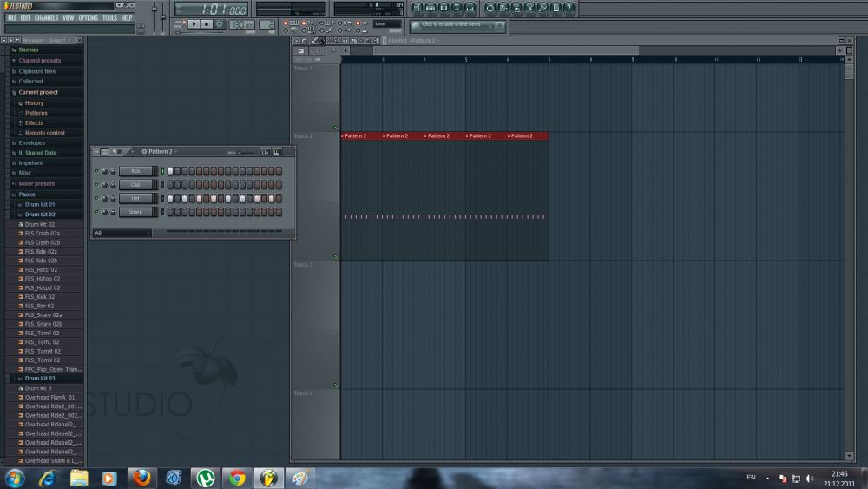The height and width of the screenshot is (489, 868).
Task: Open the Browser shortcut icon
Action: click(x=457, y=9)
